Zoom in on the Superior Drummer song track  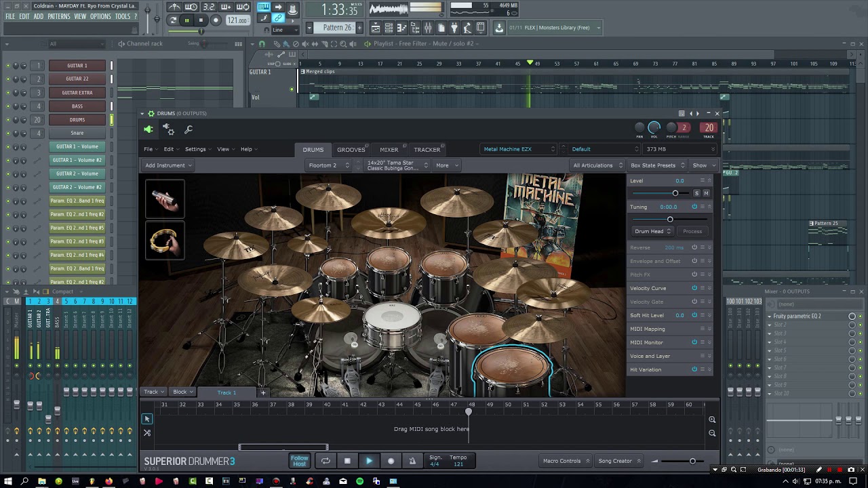[712, 420]
